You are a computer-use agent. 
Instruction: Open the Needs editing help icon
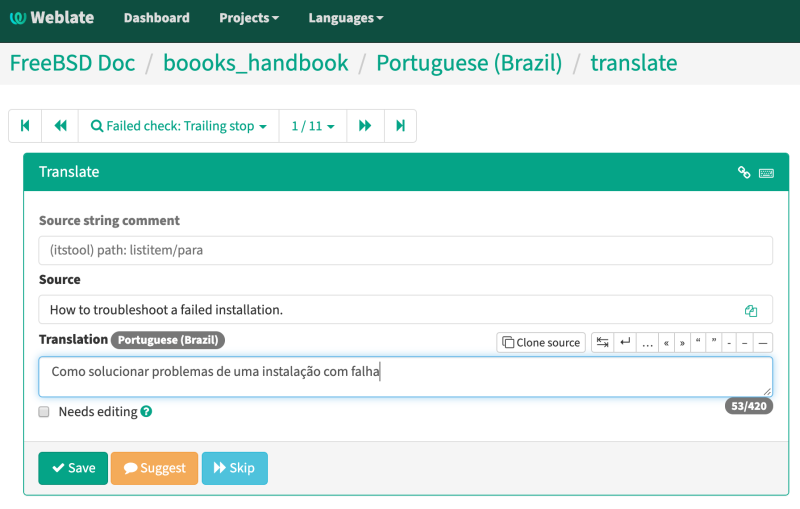(x=146, y=411)
